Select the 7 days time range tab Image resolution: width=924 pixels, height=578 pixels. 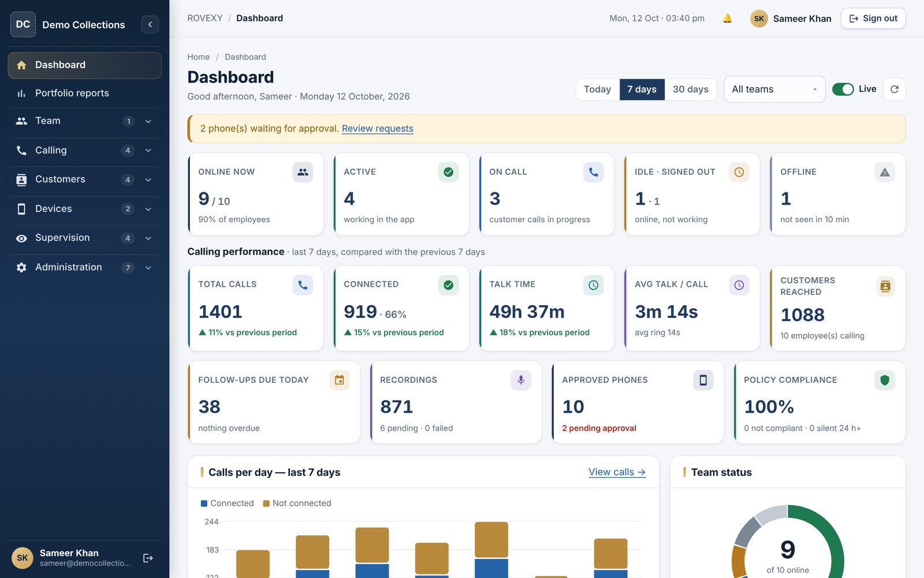coord(642,89)
